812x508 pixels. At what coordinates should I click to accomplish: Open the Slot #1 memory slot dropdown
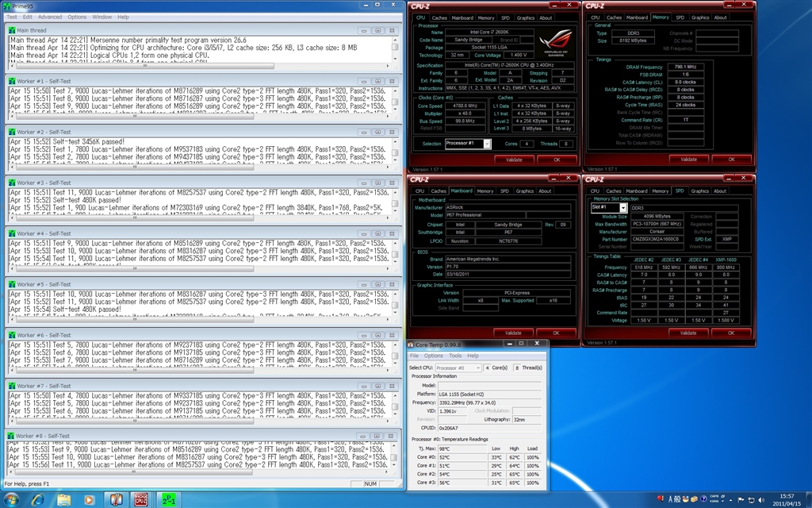[623, 208]
